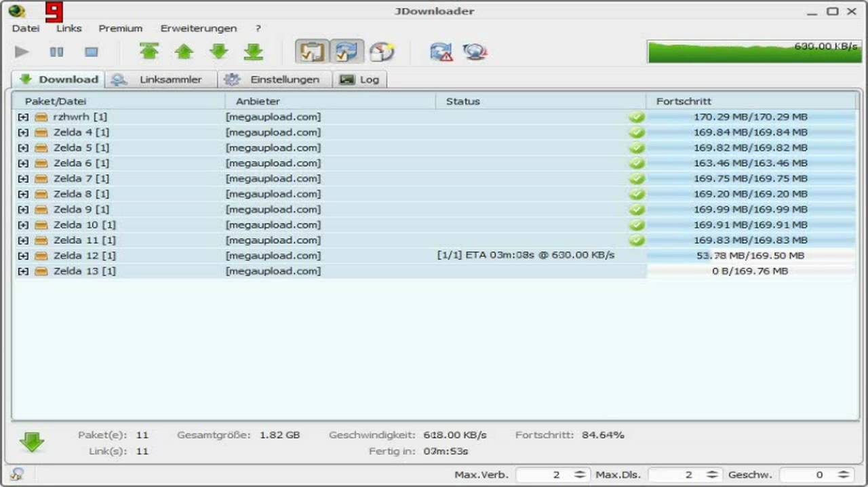Click the Geschw. stepper arrows
The image size is (868, 487).
click(x=843, y=475)
